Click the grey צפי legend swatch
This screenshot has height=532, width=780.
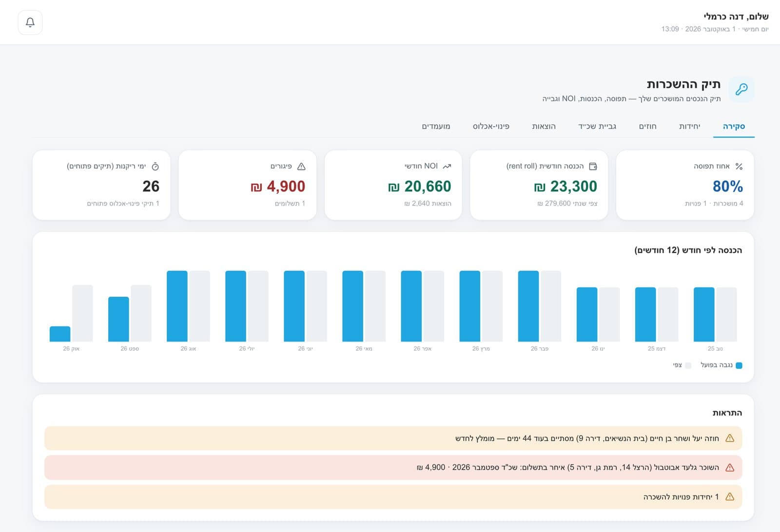tap(688, 365)
